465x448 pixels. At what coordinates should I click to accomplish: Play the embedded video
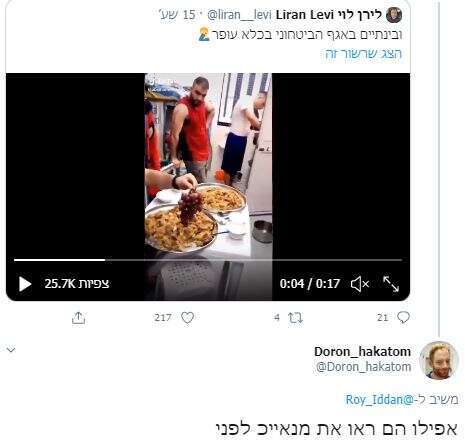(25, 284)
